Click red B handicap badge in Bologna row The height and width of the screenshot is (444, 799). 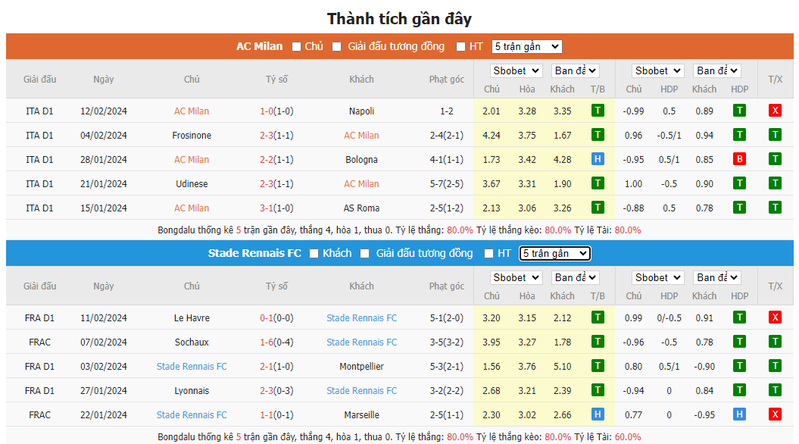[x=739, y=160]
